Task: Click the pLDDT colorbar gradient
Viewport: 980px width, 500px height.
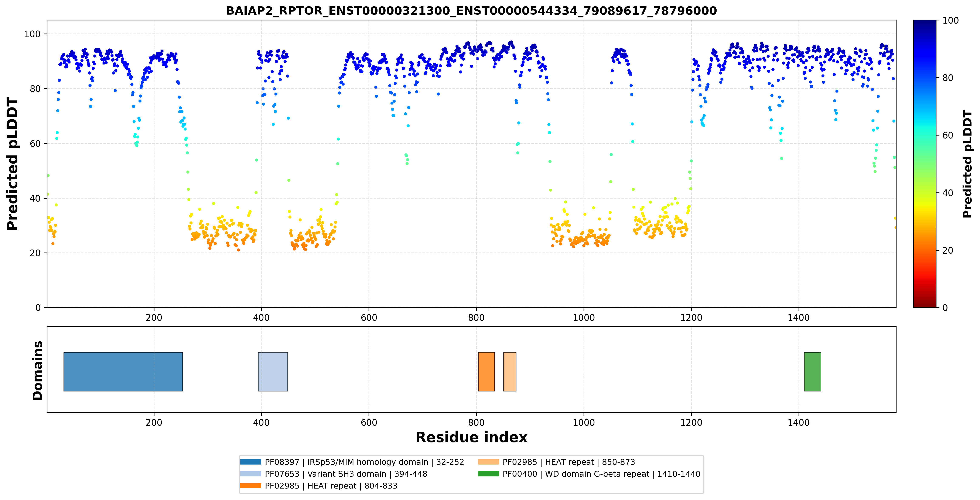Action: (x=925, y=164)
